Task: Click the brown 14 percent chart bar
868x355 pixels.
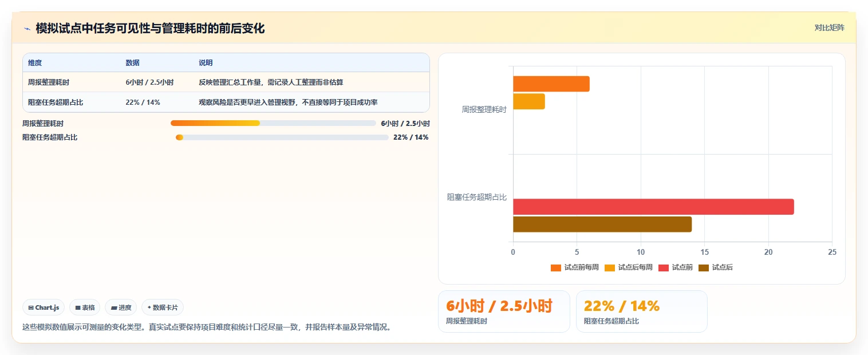Action: pos(602,224)
